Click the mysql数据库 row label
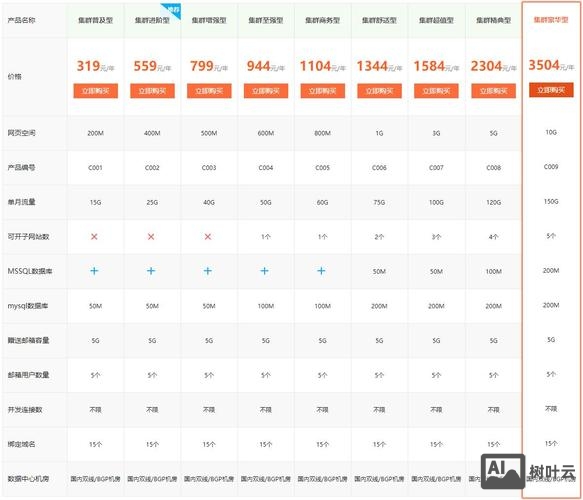This screenshot has height=500, width=583. (28, 306)
